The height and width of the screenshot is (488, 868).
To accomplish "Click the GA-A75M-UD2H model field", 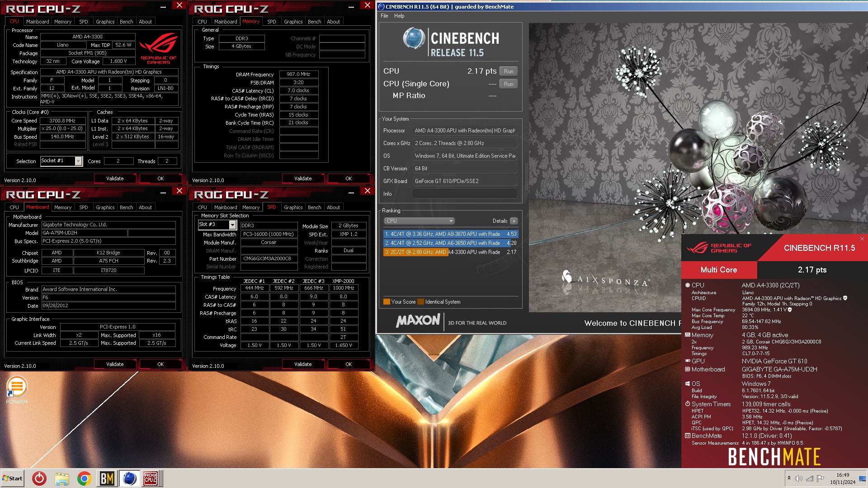I will pyautogui.click(x=85, y=233).
